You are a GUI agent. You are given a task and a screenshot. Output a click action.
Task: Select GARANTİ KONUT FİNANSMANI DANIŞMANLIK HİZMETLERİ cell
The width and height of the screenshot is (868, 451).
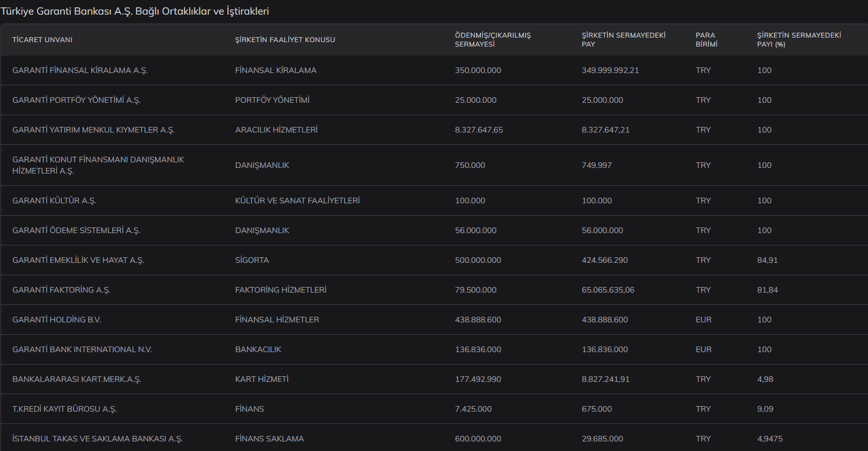coord(98,165)
